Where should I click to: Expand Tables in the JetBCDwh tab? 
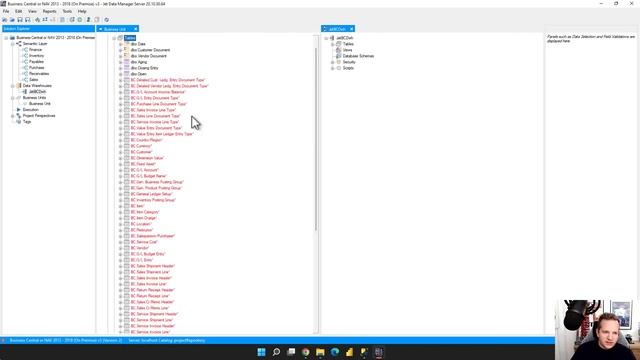point(333,44)
